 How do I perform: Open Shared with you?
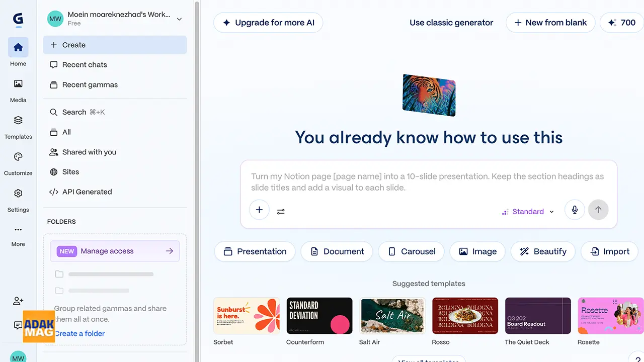pos(115,152)
